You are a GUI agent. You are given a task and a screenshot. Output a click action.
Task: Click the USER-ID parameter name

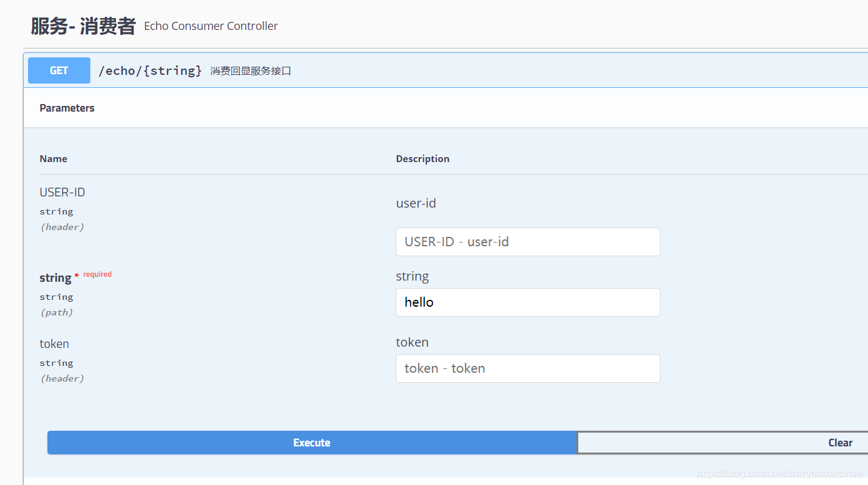point(62,193)
